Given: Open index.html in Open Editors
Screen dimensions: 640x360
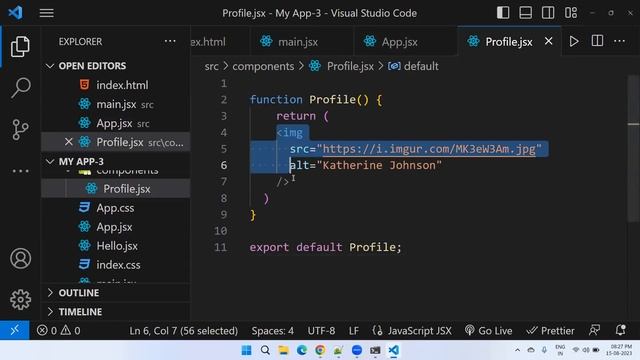Looking at the screenshot, I should click(116, 85).
